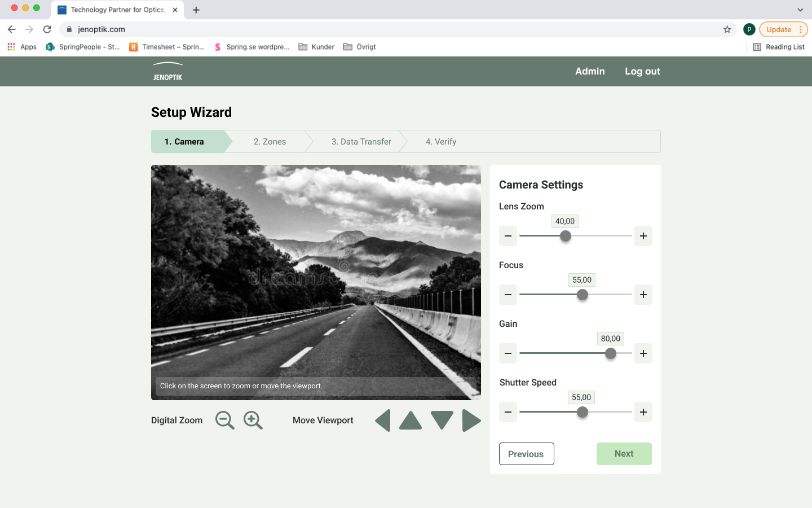Close the Technology Partner for Optics tab

coord(175,10)
